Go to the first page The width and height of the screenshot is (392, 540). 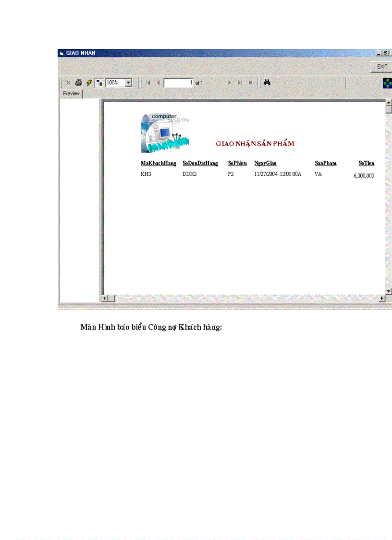(148, 82)
